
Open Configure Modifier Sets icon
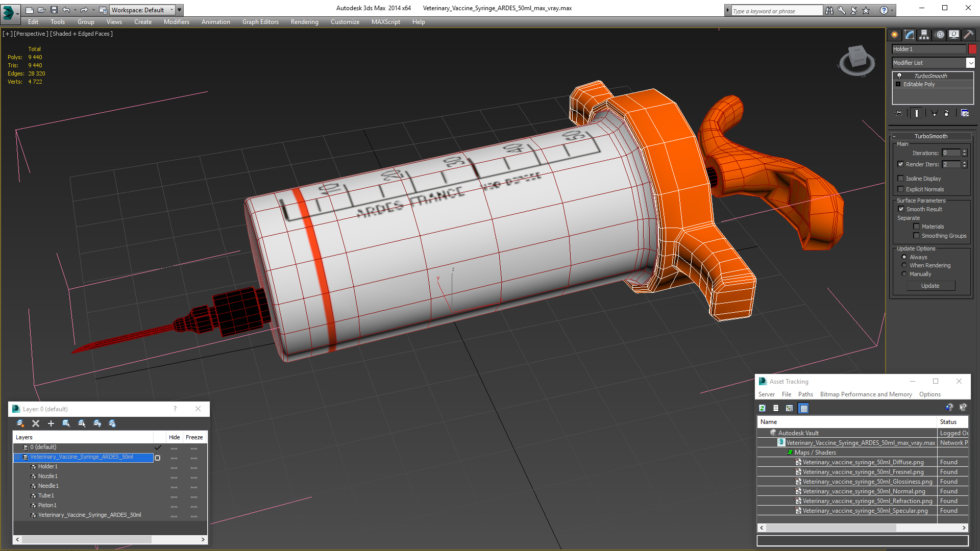965,113
